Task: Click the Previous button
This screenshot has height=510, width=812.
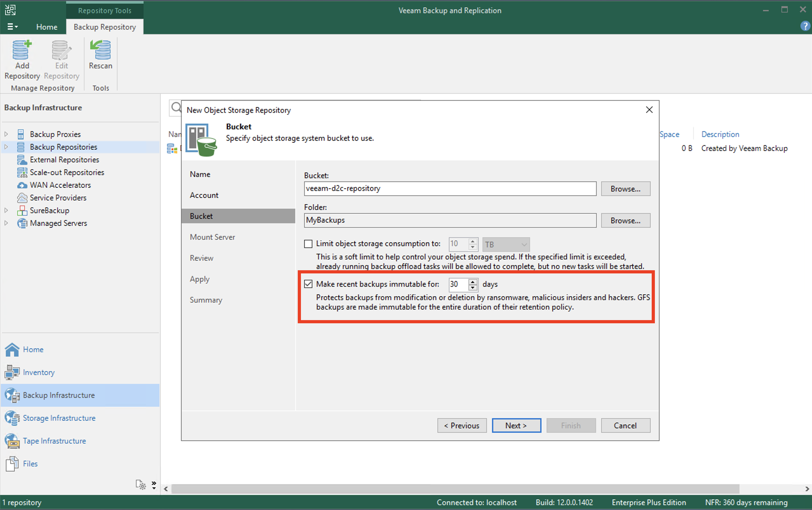Action: (x=462, y=426)
